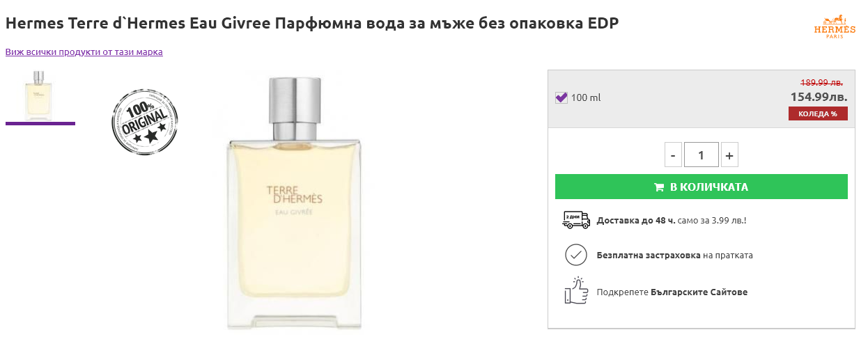The height and width of the screenshot is (346, 868).
Task: Click the quantity input field
Action: (702, 155)
